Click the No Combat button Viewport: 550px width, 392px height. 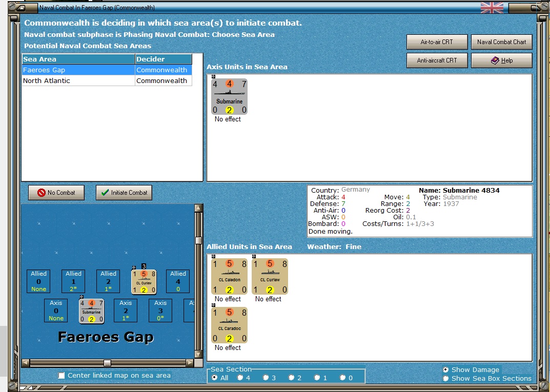tap(56, 193)
